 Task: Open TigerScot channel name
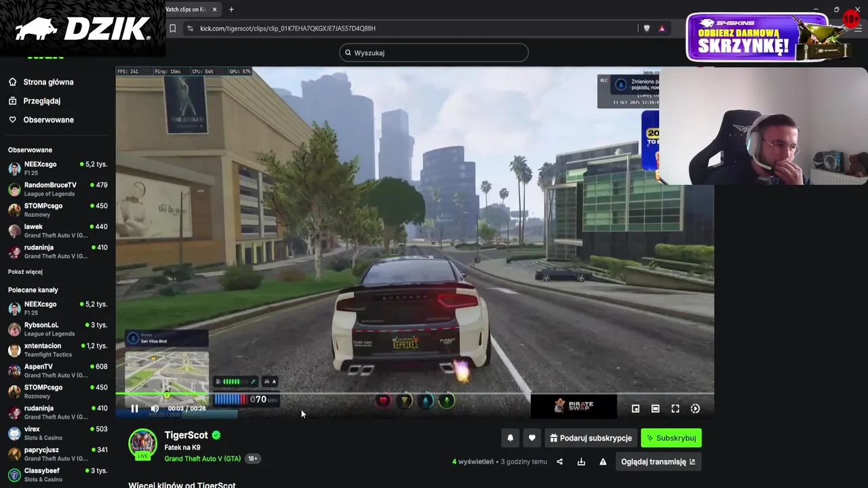pyautogui.click(x=186, y=435)
